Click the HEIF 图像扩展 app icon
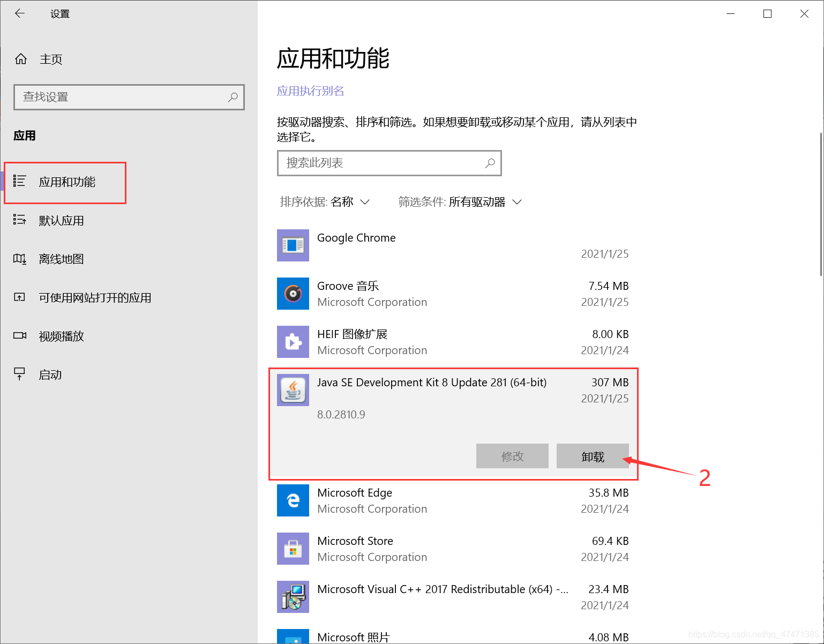The width and height of the screenshot is (824, 644). [293, 342]
